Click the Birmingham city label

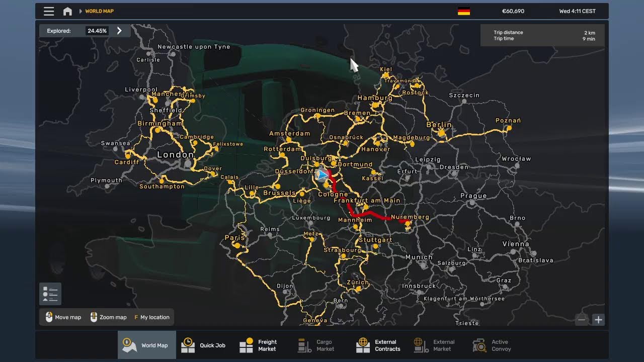tap(160, 124)
